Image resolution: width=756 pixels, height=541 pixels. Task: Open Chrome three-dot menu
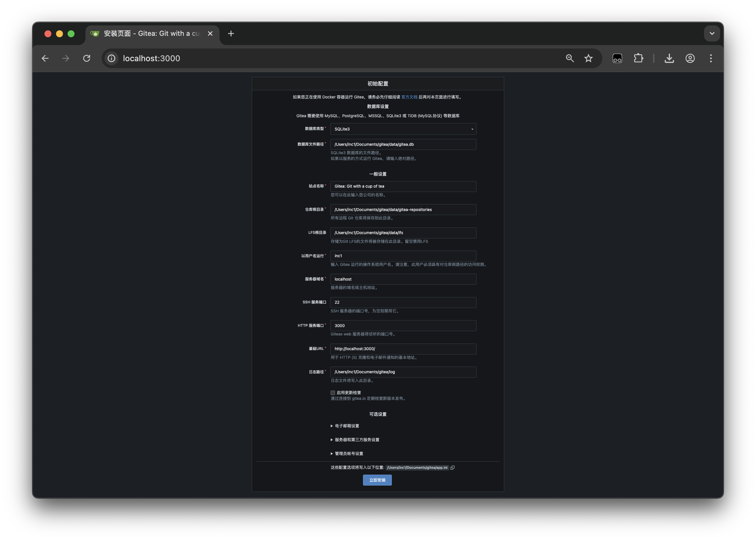pyautogui.click(x=711, y=58)
